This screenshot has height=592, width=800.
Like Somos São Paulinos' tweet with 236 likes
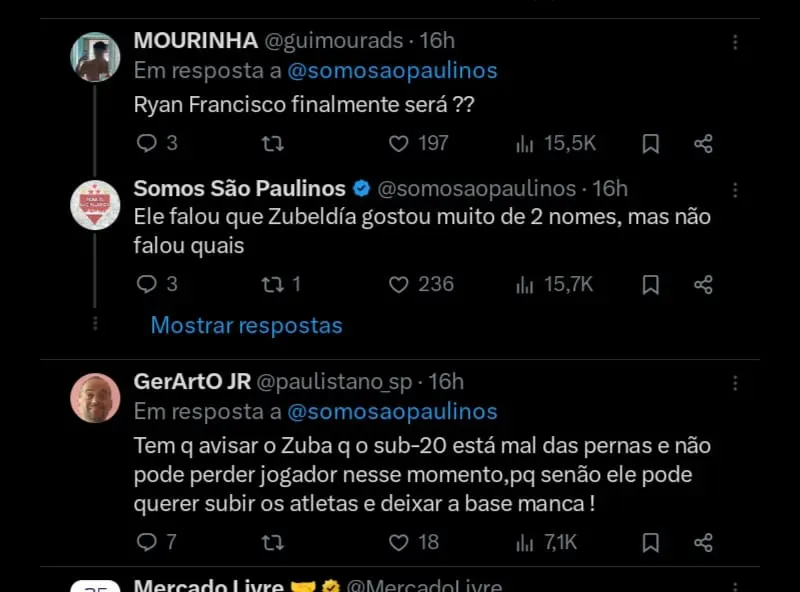(399, 285)
